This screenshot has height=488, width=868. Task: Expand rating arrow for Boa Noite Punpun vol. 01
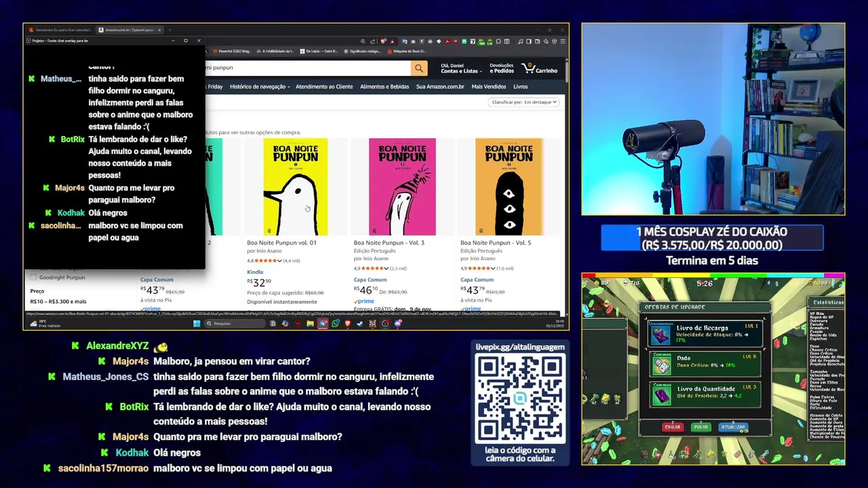point(280,261)
